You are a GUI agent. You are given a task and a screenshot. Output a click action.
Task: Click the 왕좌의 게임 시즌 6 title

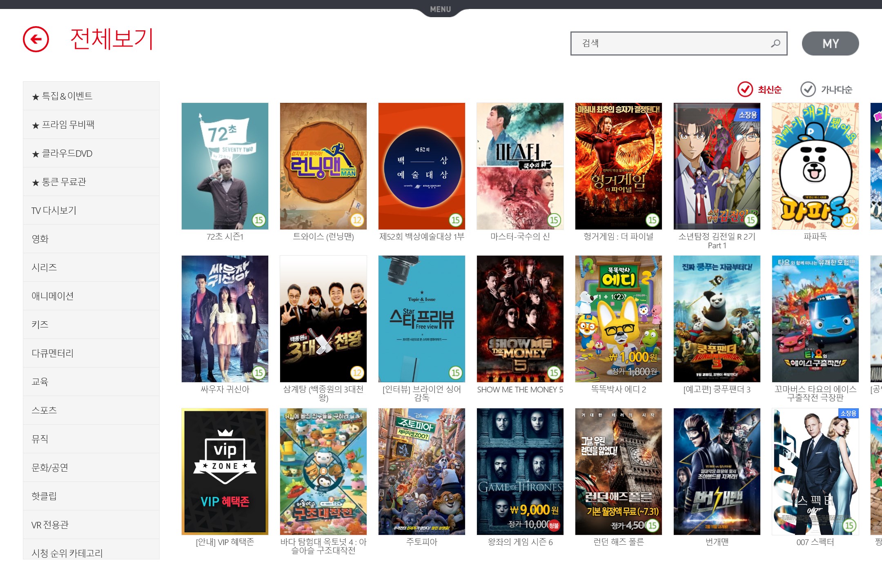[520, 542]
